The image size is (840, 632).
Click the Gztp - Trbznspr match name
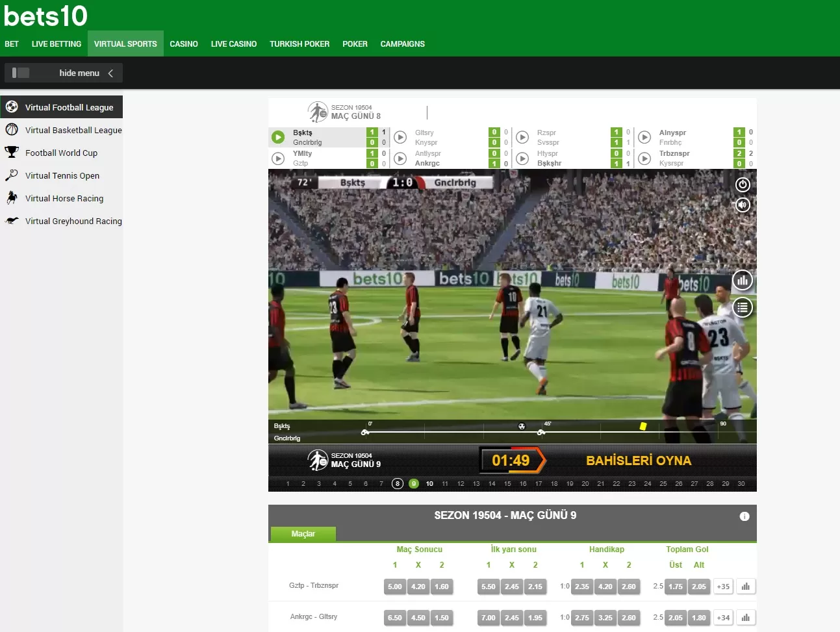[x=314, y=585]
